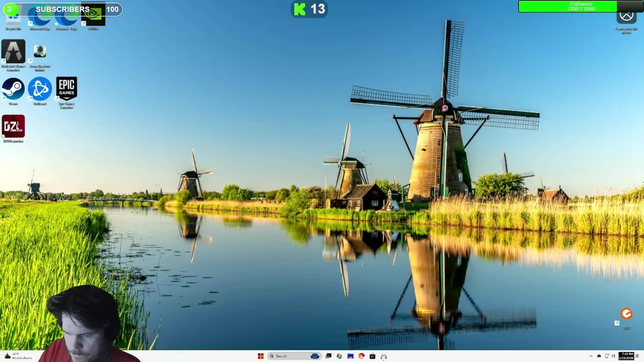Image resolution: width=644 pixels, height=362 pixels.
Task: Open the clock and date flyout
Action: point(626,356)
